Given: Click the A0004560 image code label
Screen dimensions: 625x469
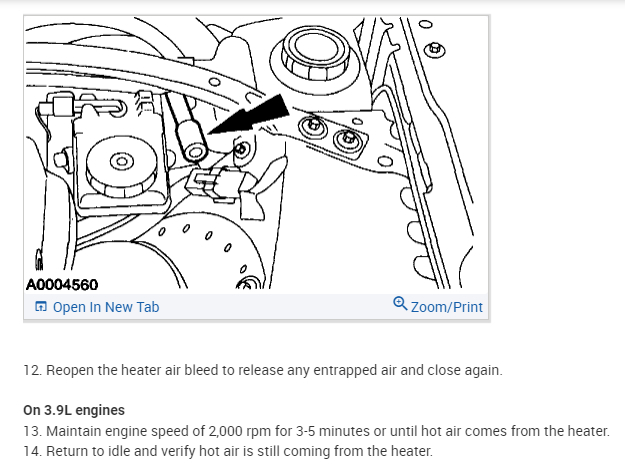Looking at the screenshot, I should [62, 285].
